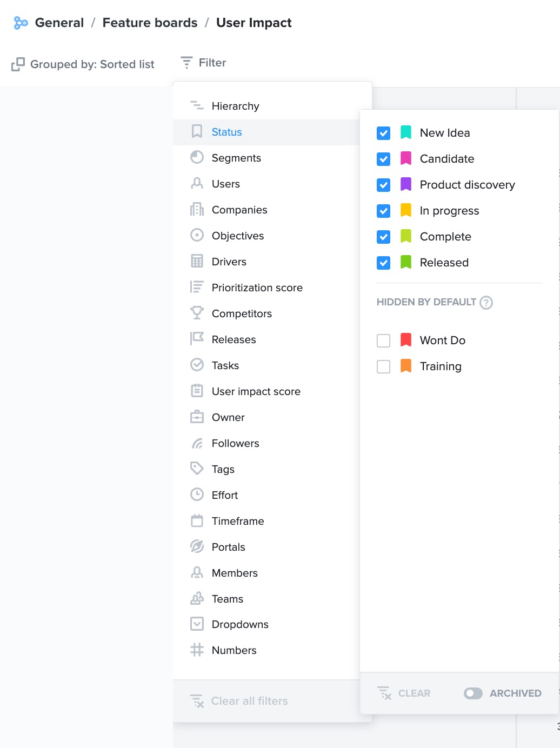Click the green Released color flag

pos(406,262)
